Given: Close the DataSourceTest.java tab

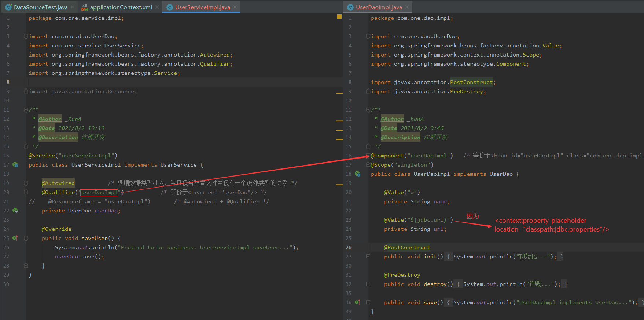Looking at the screenshot, I should pos(73,7).
